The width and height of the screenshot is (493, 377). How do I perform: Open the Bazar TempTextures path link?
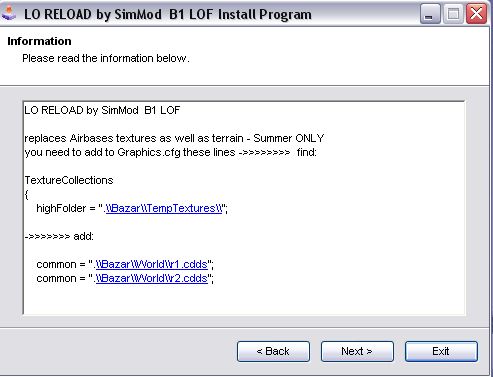[x=164, y=208]
